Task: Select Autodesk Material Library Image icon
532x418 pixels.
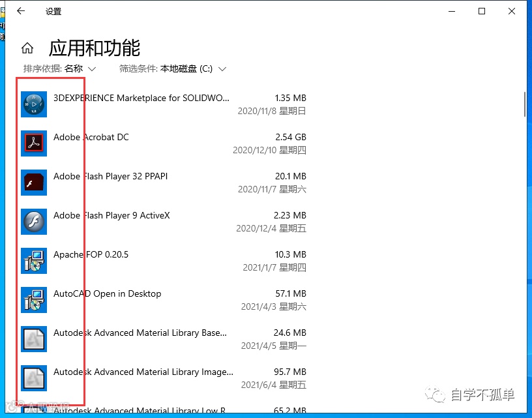Action: (34, 378)
